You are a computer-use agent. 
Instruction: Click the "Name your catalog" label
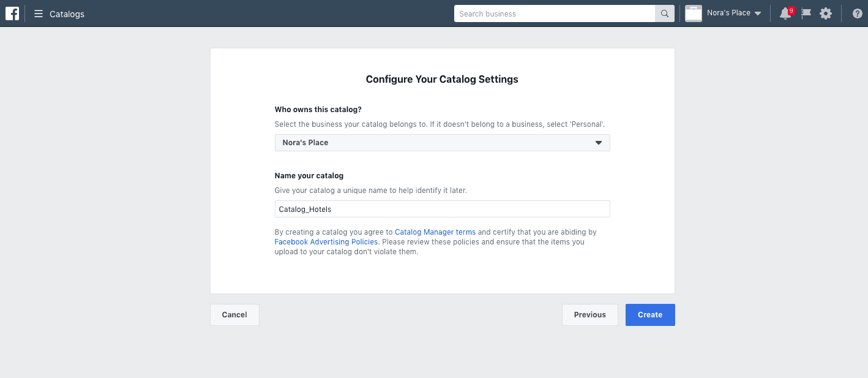tap(309, 176)
